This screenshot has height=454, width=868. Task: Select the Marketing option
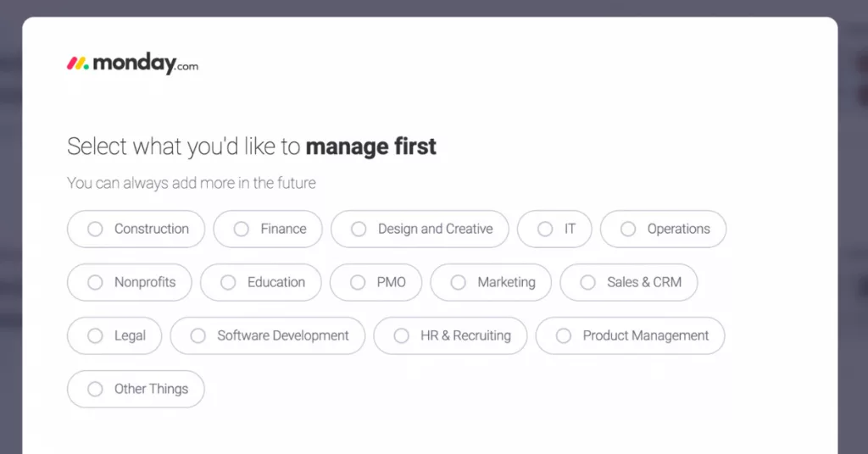coord(491,283)
